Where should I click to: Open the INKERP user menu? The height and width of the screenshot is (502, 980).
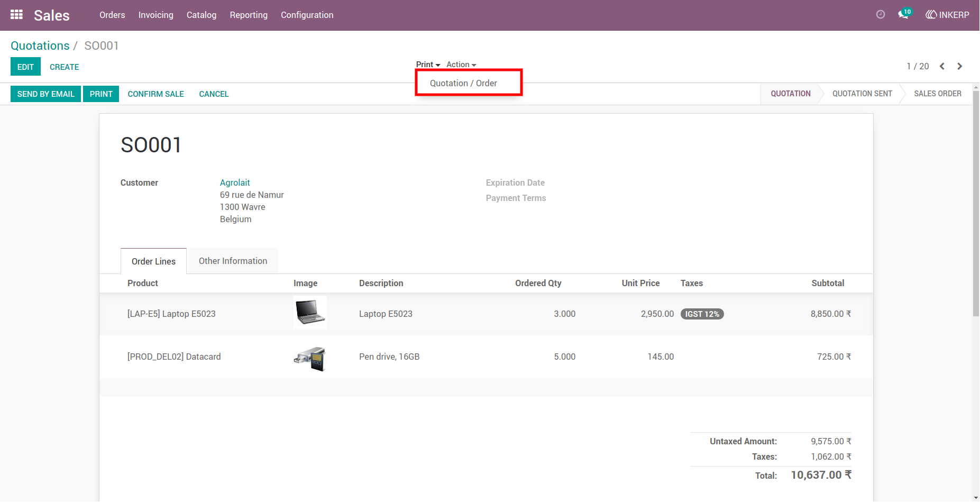point(947,15)
